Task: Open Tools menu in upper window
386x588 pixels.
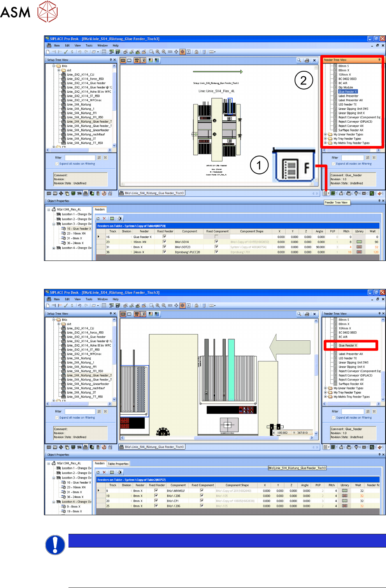Action: 89,46
